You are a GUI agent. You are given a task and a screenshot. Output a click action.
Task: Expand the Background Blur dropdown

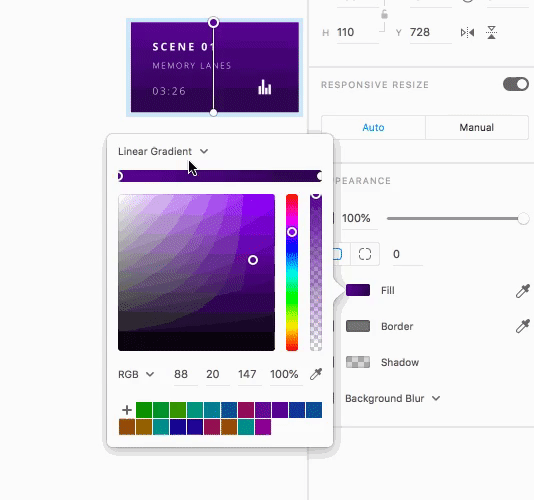coord(393,398)
